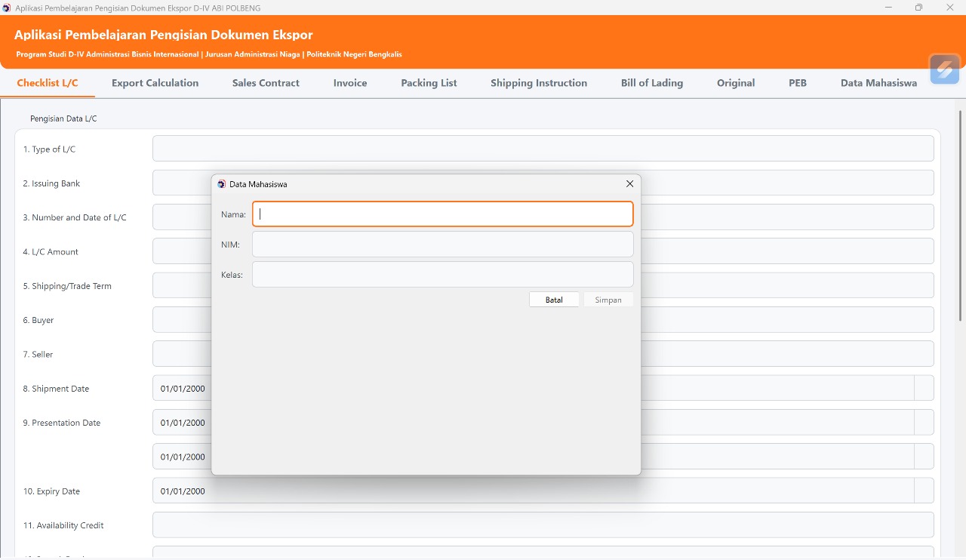Switch to the Export Calculation tab
Image resolution: width=966 pixels, height=560 pixels.
click(155, 83)
